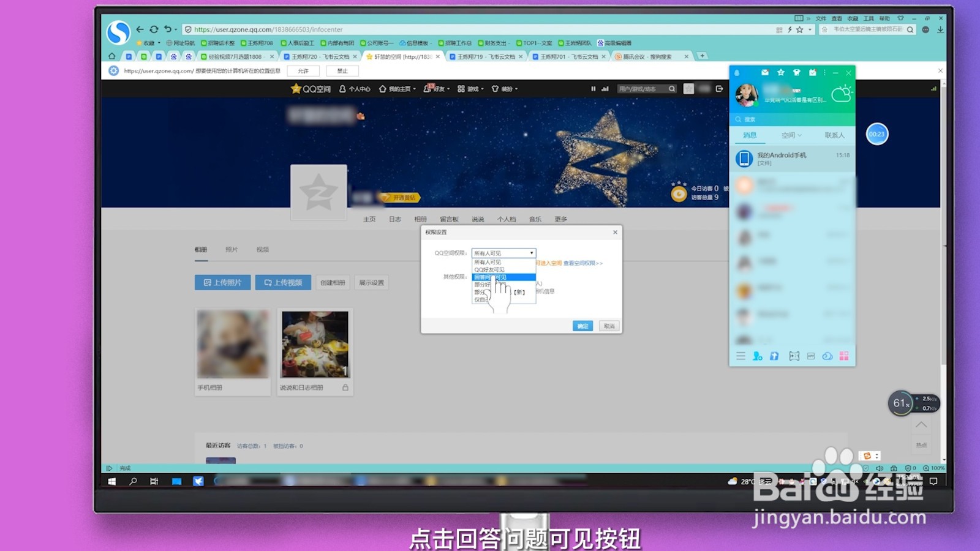Open the 手机相册 album thumbnail
This screenshot has width=980, height=551.
pyautogui.click(x=232, y=343)
